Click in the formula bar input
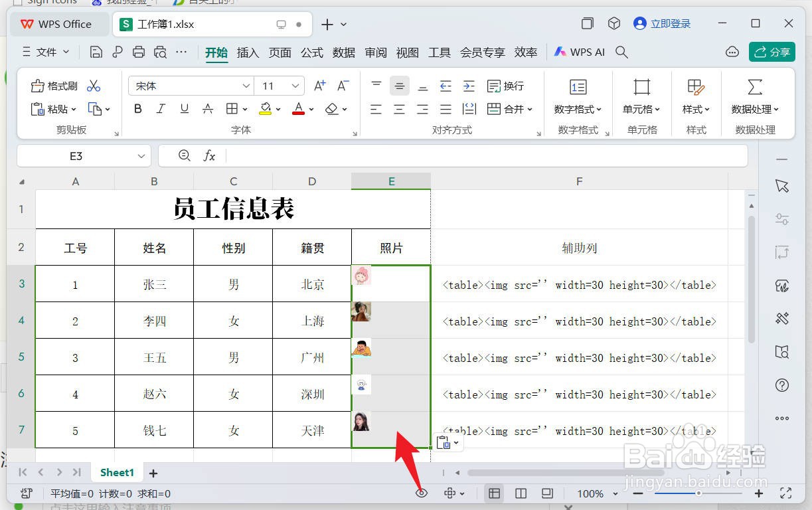Screen dimensions: 812x510 point(486,156)
